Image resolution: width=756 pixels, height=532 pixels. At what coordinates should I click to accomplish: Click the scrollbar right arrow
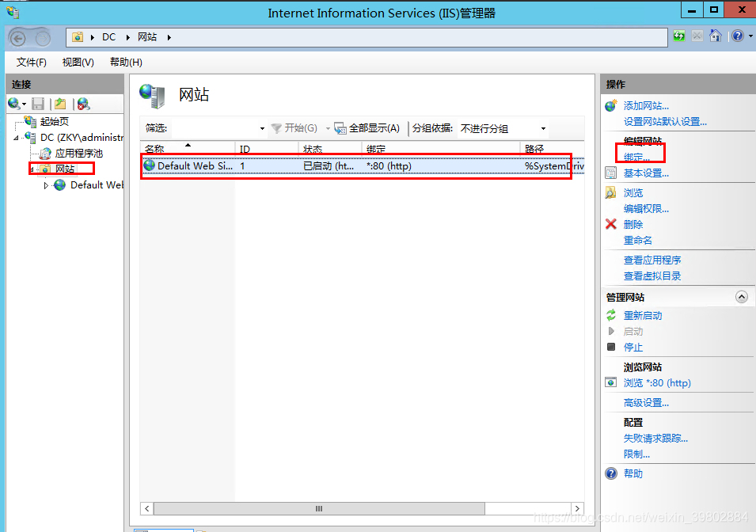(x=577, y=509)
